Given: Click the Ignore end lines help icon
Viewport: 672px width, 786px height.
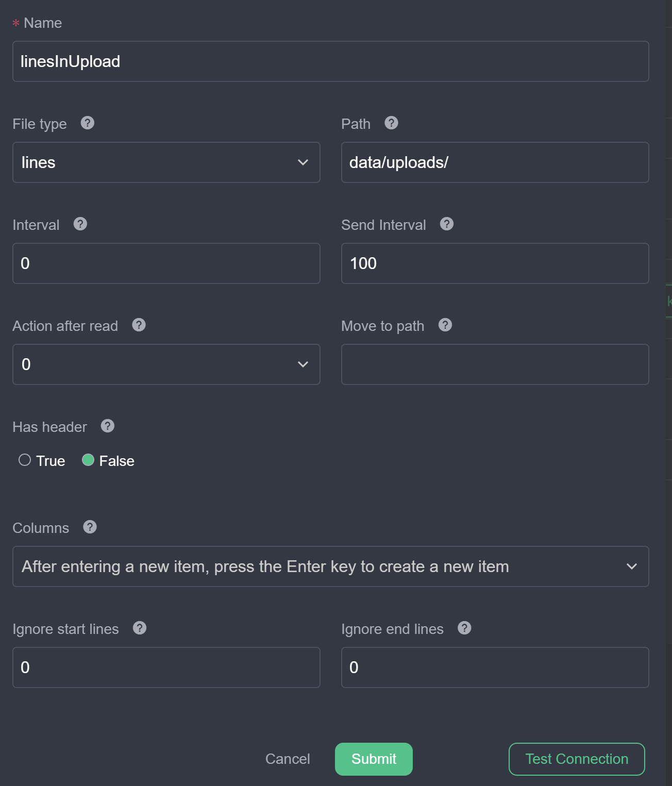Looking at the screenshot, I should (464, 628).
